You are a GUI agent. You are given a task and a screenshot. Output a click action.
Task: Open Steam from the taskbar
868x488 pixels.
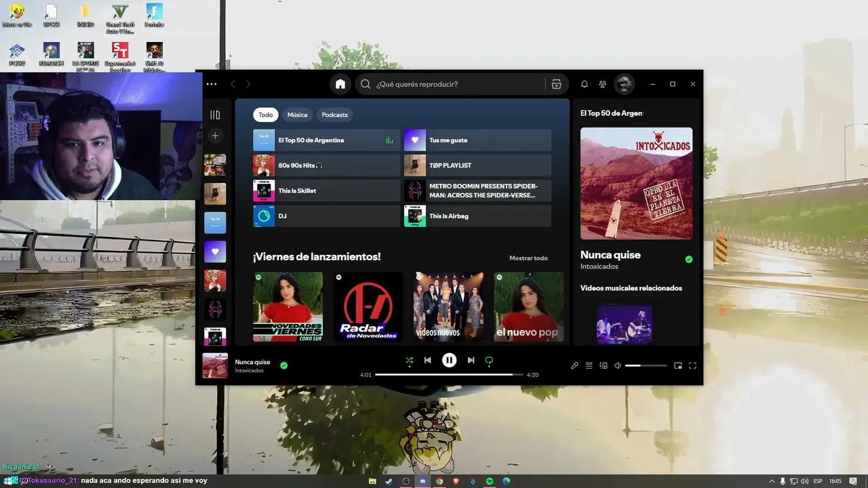point(389,481)
